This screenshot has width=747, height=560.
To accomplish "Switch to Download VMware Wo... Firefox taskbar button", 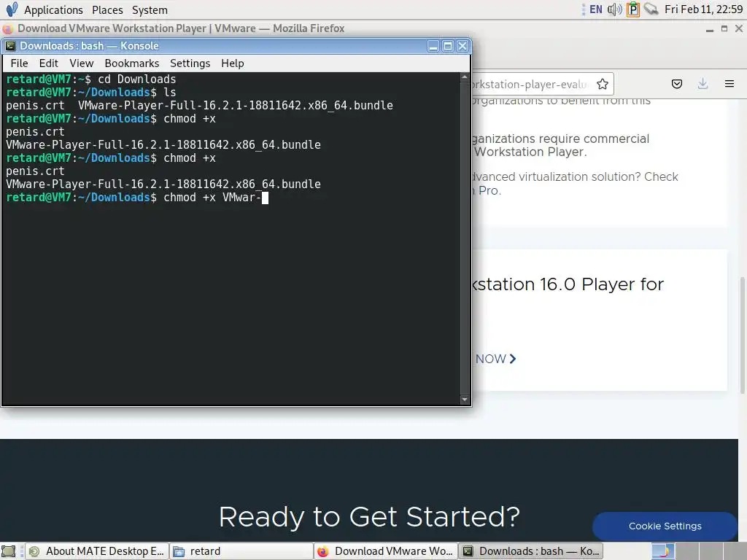I will [385, 551].
